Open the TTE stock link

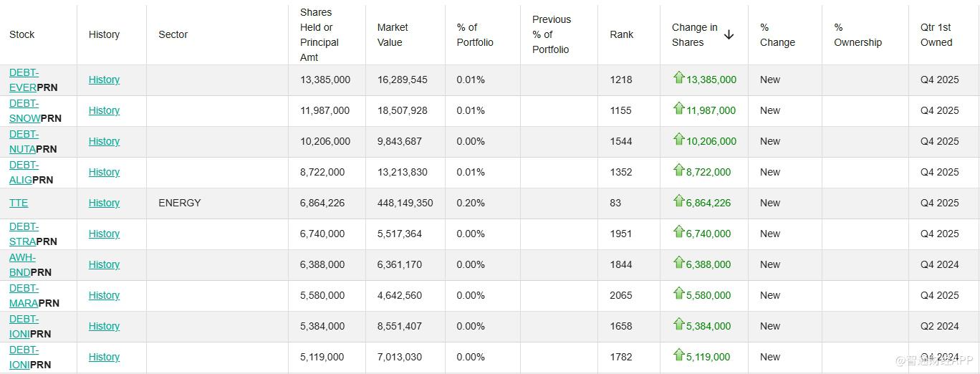(x=19, y=203)
